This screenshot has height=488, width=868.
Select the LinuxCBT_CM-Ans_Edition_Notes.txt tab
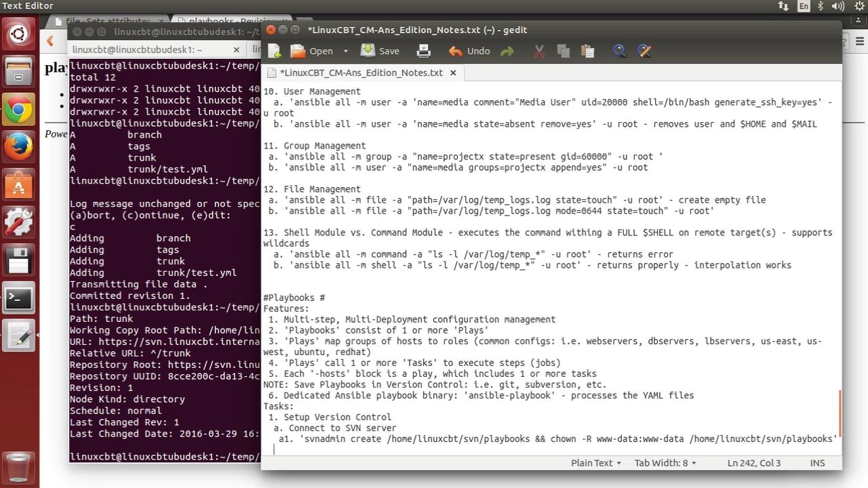(361, 73)
